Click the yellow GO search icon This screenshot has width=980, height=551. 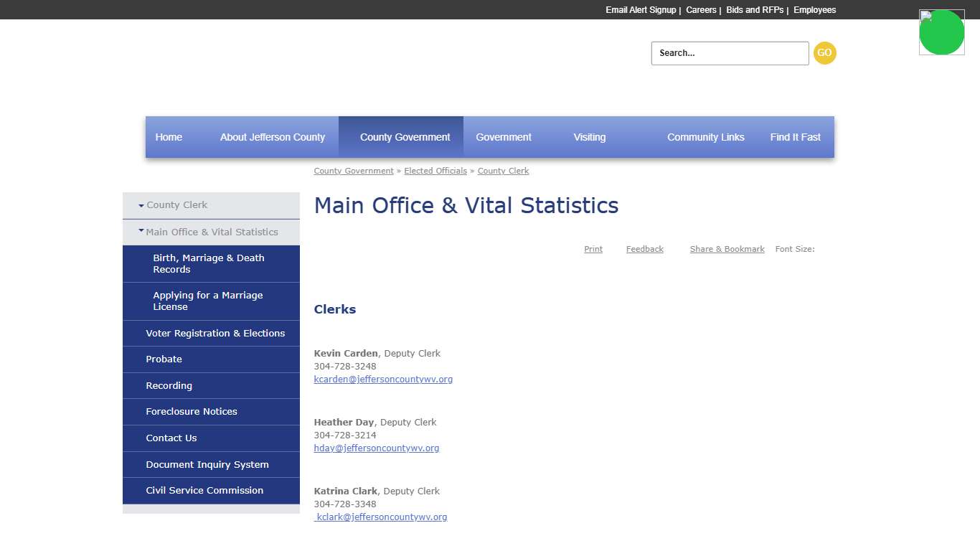tap(824, 52)
